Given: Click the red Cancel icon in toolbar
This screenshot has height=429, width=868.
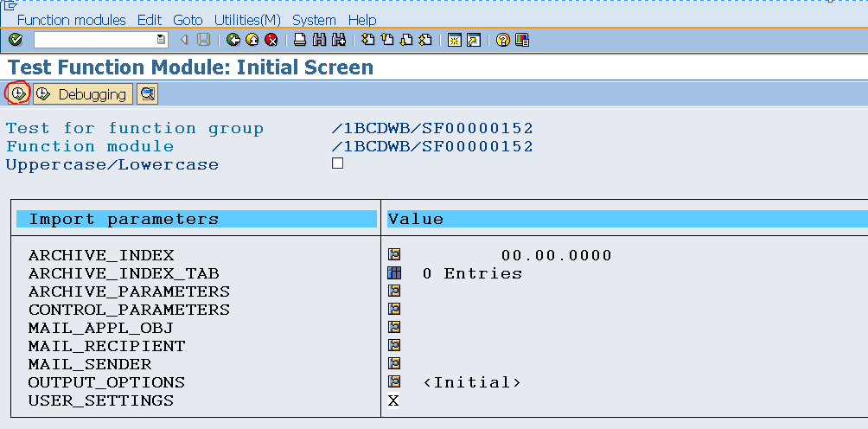Looking at the screenshot, I should 271,40.
